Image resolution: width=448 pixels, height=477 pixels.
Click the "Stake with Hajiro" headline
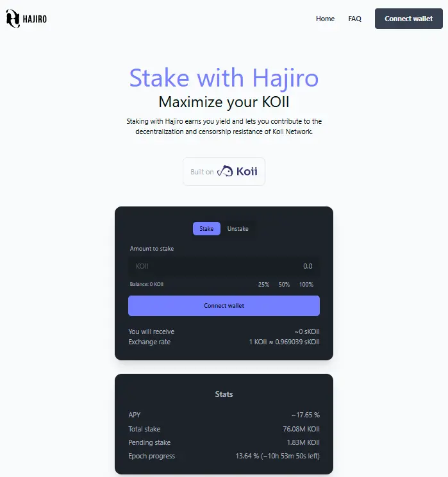click(224, 78)
